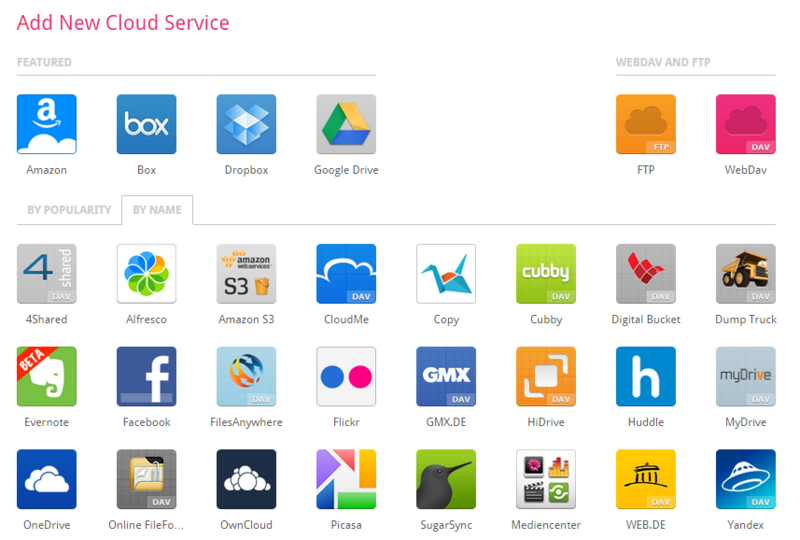This screenshot has height=540, width=800.
Task: Choose the yellow WEB.DE icon
Action: click(x=646, y=479)
